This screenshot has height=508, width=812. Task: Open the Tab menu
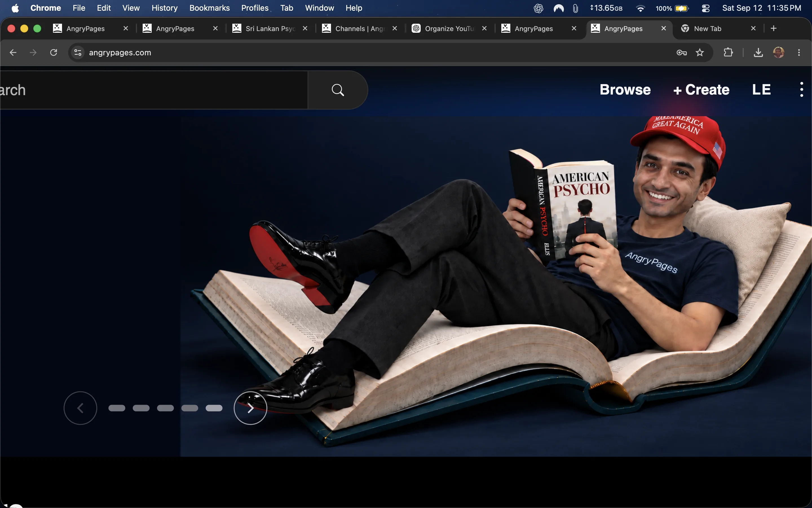pyautogui.click(x=286, y=8)
